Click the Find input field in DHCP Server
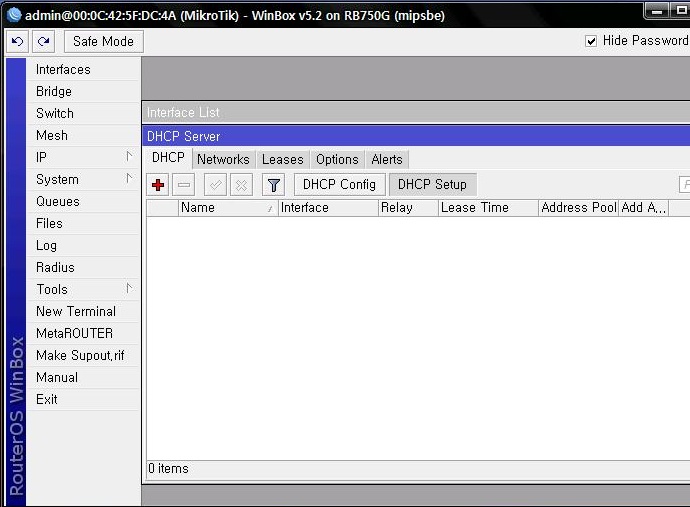The height and width of the screenshot is (507, 690). point(685,184)
